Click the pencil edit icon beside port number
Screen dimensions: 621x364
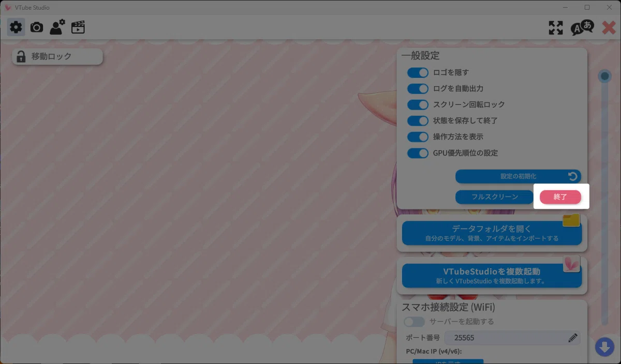click(x=572, y=338)
